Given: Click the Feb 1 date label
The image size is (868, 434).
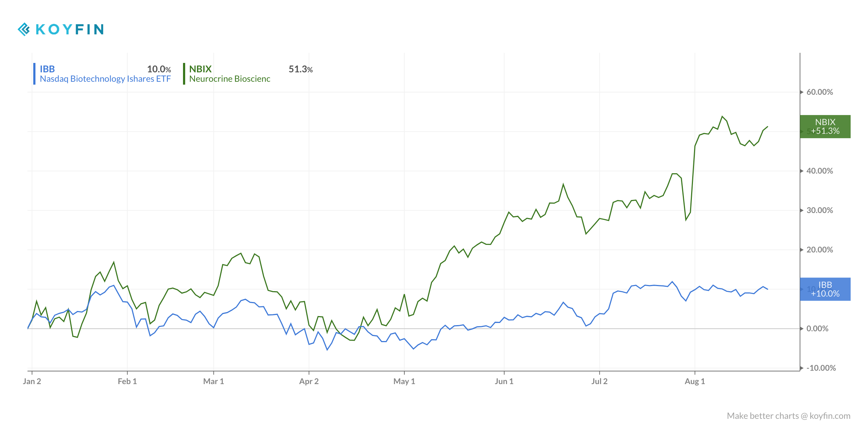Looking at the screenshot, I should coord(127,382).
